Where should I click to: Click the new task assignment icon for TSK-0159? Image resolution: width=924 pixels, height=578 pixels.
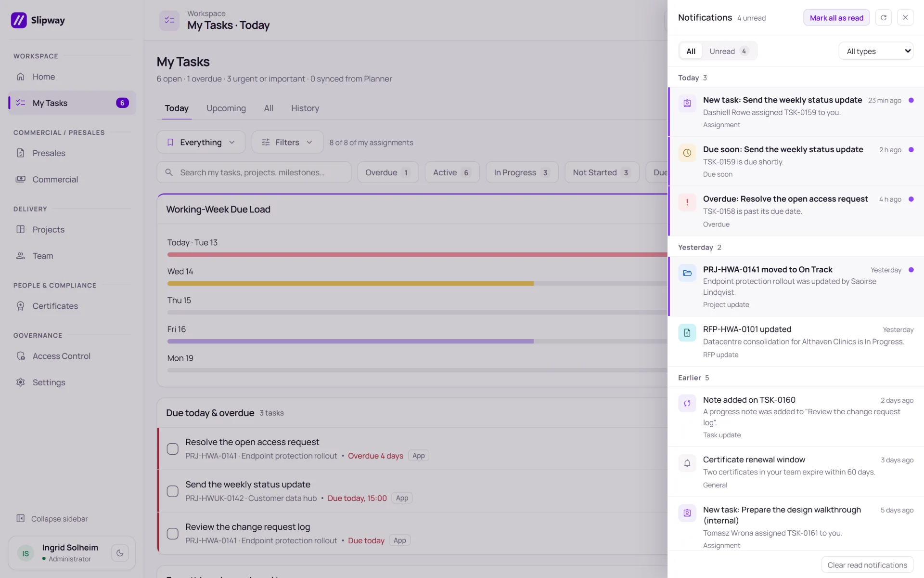(x=687, y=103)
